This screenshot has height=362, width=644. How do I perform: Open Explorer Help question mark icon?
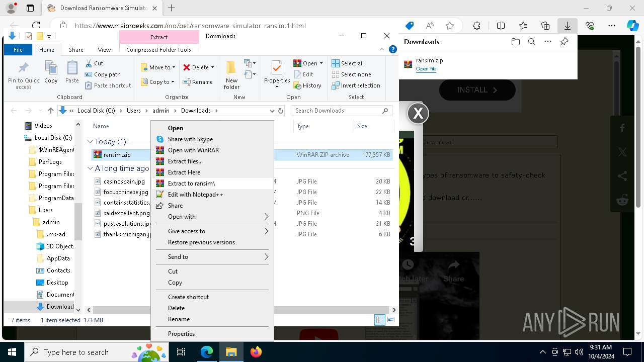[x=393, y=49]
